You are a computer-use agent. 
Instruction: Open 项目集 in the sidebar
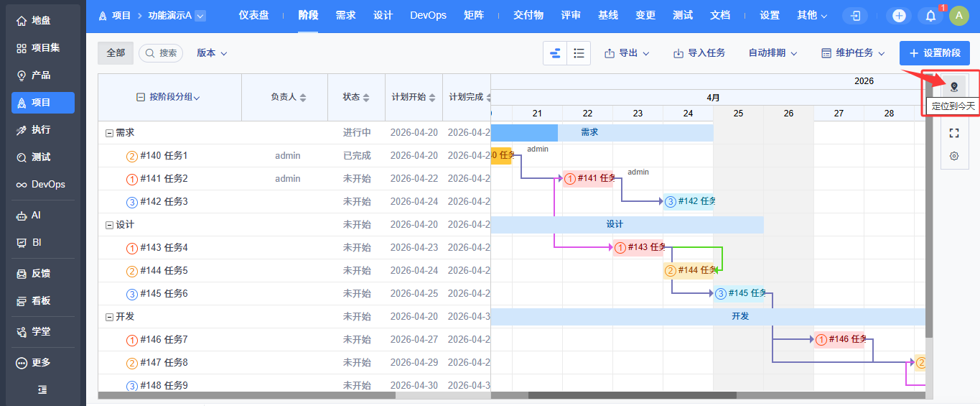[x=42, y=48]
